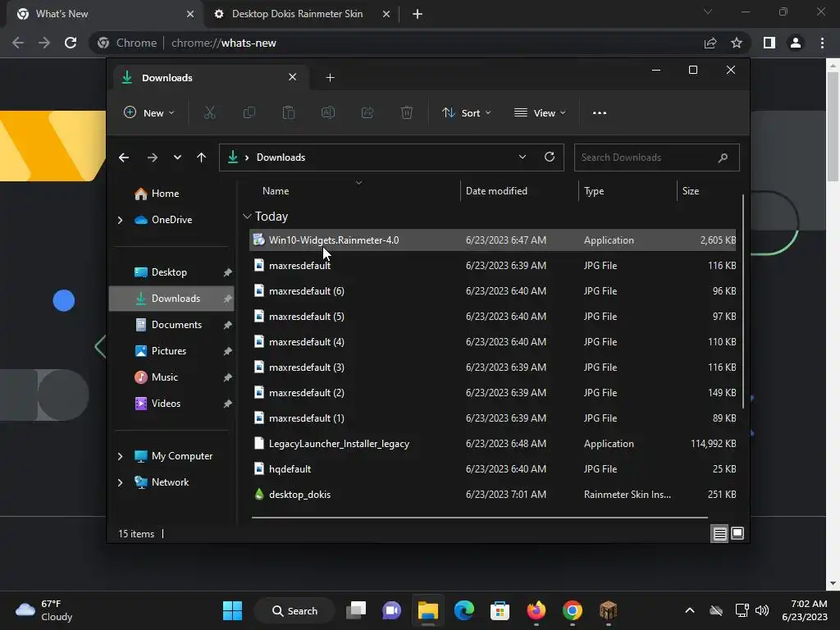Open Chrome side panel icon
Screen dimensions: 840x630
pos(769,43)
